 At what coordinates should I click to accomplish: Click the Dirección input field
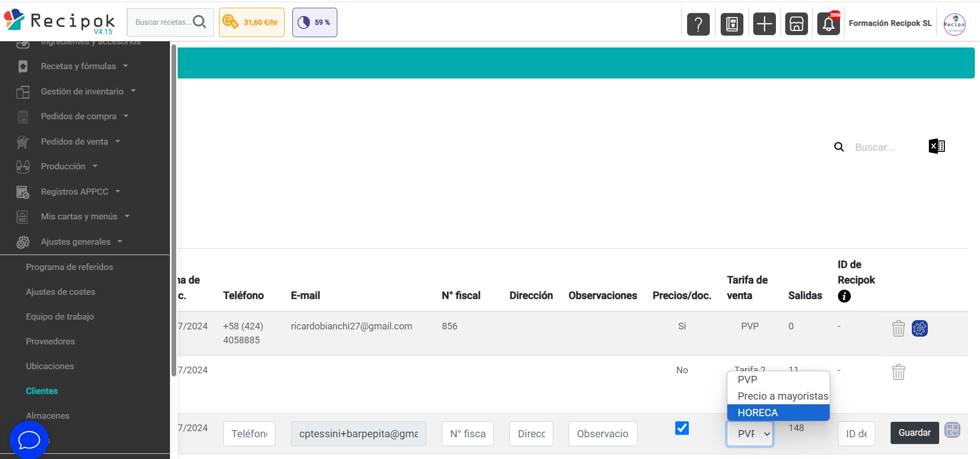click(x=531, y=434)
